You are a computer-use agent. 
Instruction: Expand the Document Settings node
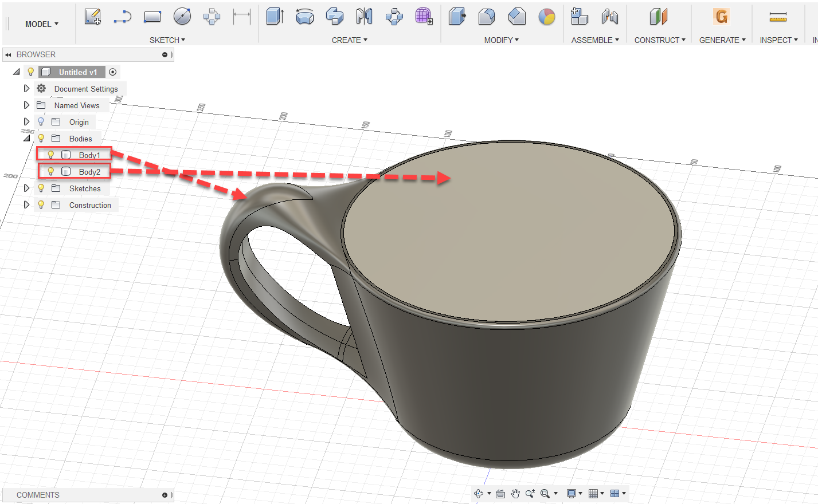(26, 88)
